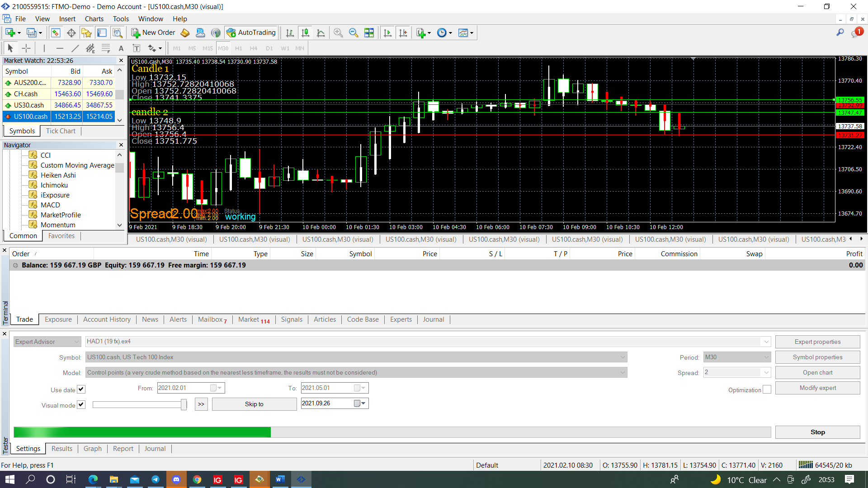This screenshot has width=868, height=488.
Task: Toggle the Navigator panel star-folder icon
Action: click(x=86, y=33)
